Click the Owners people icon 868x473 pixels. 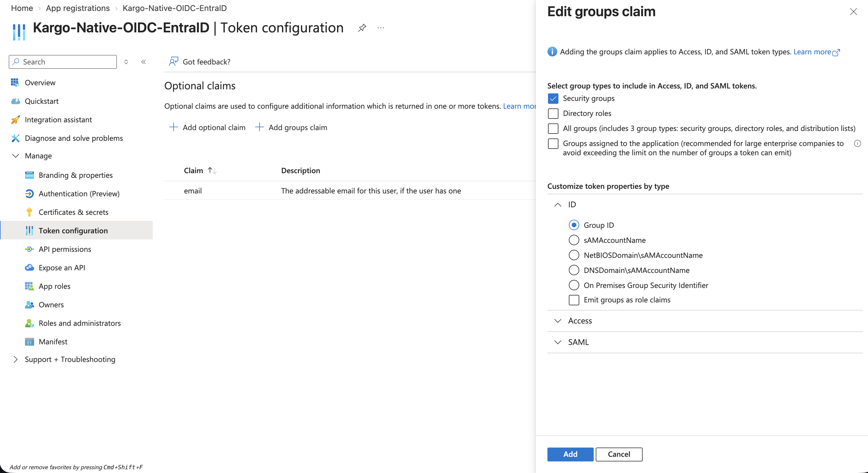coord(29,305)
